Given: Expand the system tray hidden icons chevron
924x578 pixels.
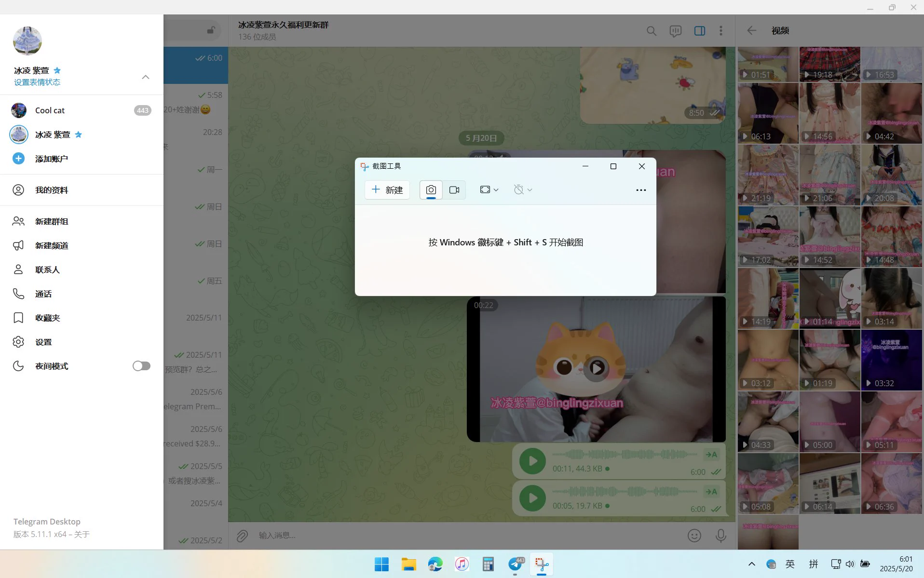Looking at the screenshot, I should (751, 564).
